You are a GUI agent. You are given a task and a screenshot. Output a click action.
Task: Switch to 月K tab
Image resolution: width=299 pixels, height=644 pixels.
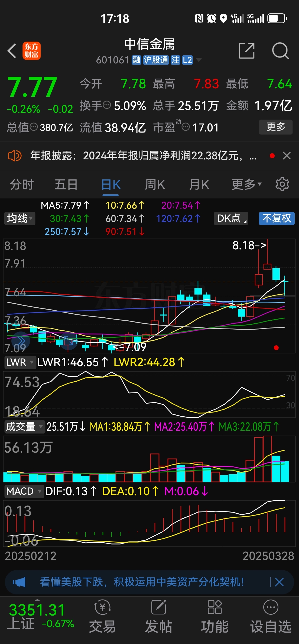point(199,185)
